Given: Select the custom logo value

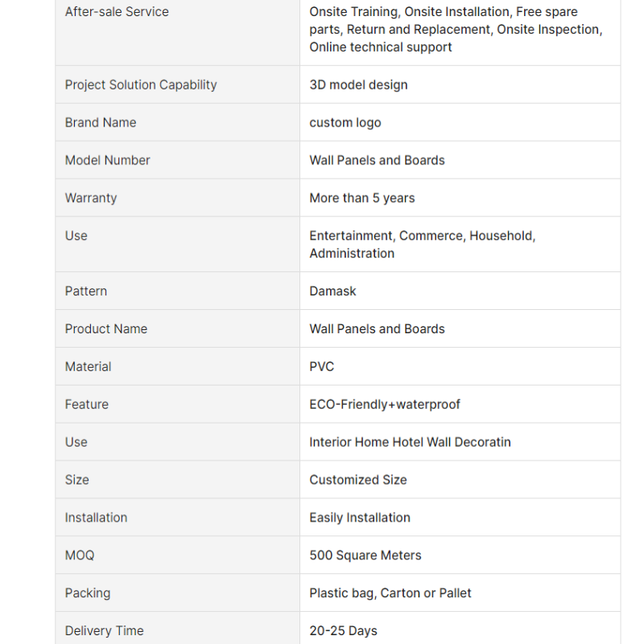Looking at the screenshot, I should (345, 123).
